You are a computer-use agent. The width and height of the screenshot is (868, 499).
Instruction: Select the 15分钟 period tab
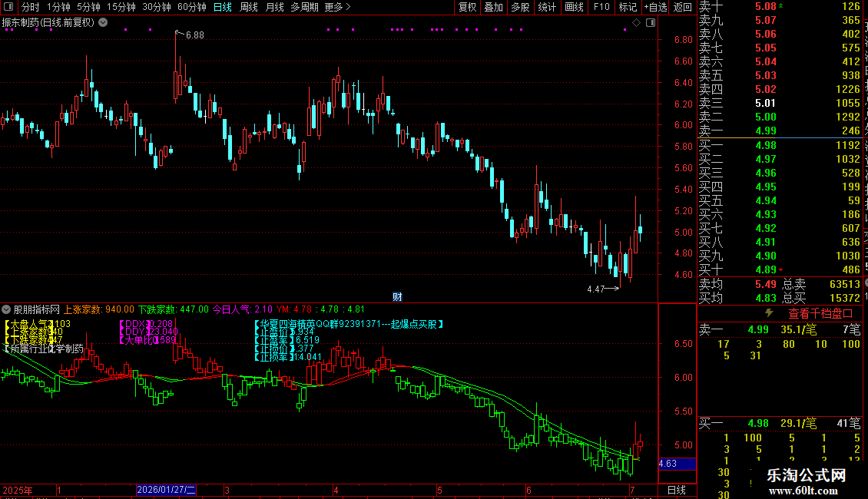121,7
